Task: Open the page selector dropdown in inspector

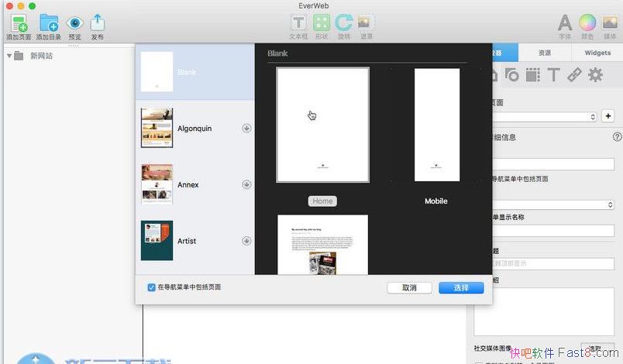Action: point(544,117)
